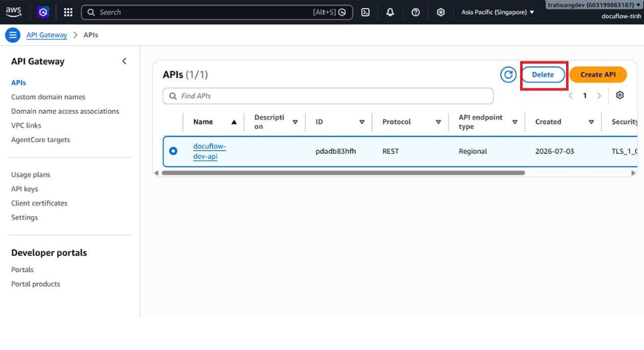Open the AWS home logo

pos(14,12)
